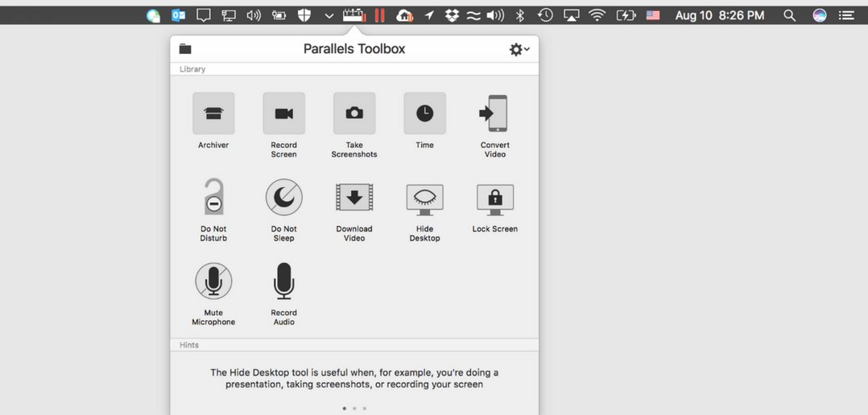Viewport: 868px width, 415px height.
Task: Activate the Do Not Sleep tool
Action: (x=284, y=197)
